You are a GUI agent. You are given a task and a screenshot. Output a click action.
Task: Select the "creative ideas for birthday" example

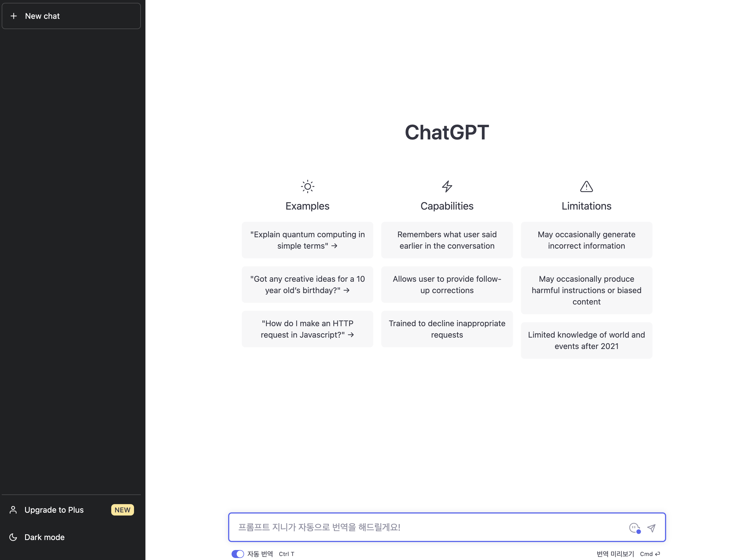point(307,285)
